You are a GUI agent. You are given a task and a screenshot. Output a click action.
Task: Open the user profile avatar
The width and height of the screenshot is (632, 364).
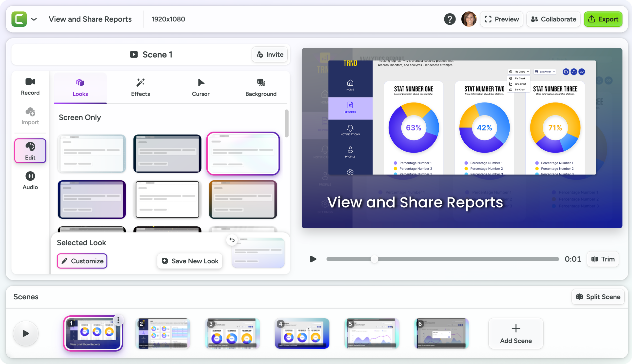click(469, 19)
